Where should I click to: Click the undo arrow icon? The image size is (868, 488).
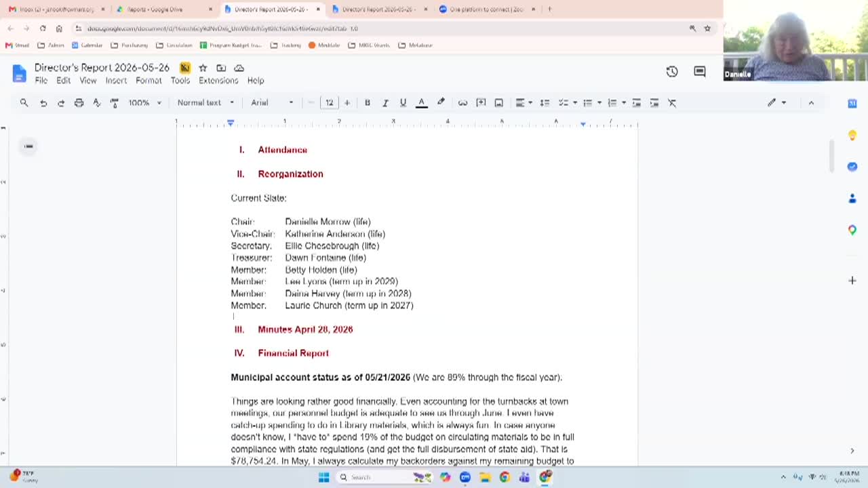(x=43, y=103)
